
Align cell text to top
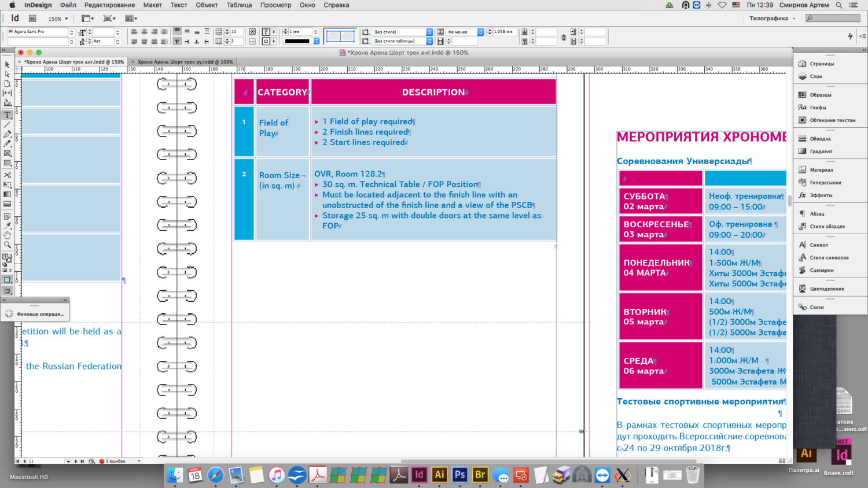[x=178, y=32]
